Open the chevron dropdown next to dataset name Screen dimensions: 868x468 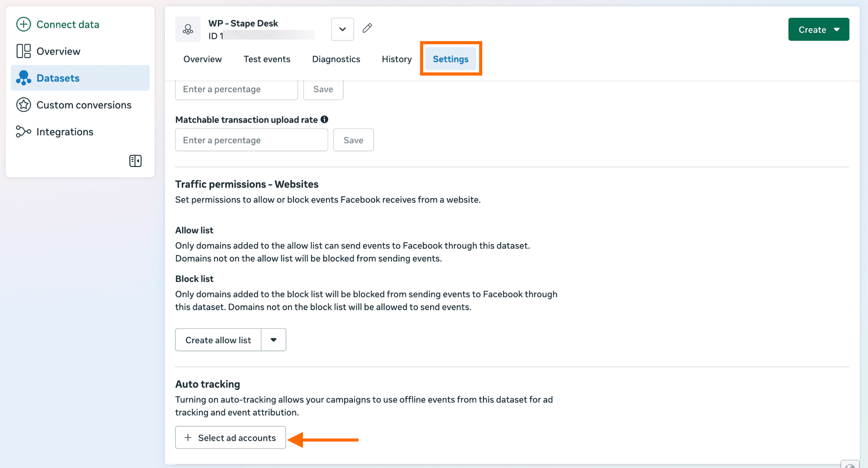tap(342, 29)
